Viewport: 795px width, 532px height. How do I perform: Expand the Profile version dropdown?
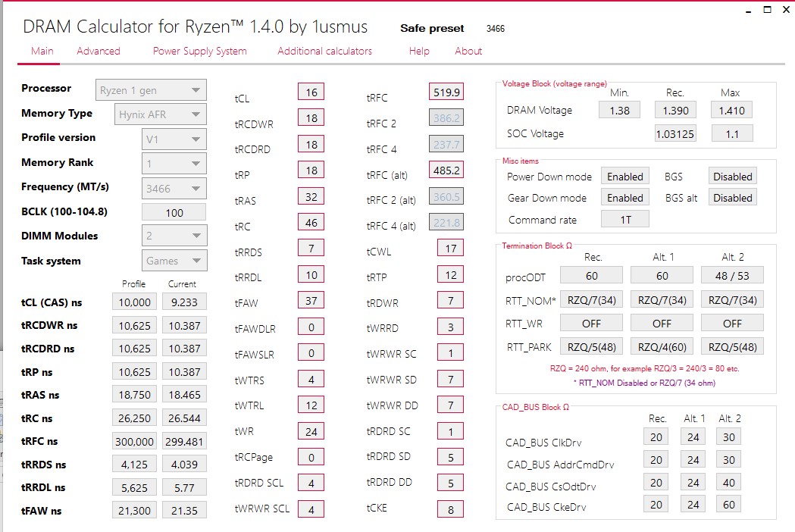point(174,139)
